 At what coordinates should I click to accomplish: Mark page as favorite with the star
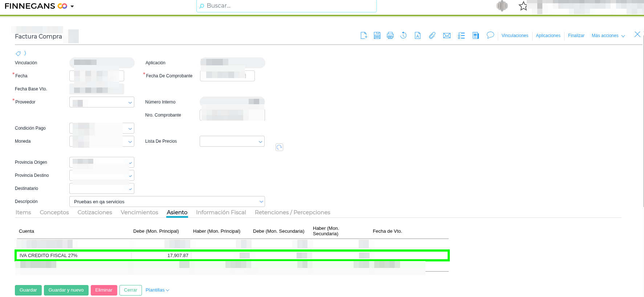(x=523, y=6)
